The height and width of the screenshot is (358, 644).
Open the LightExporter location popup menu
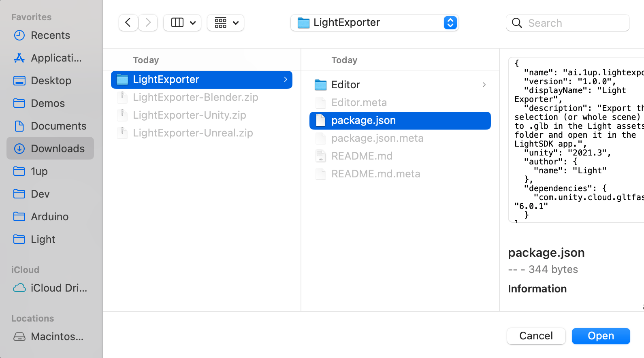tap(374, 23)
